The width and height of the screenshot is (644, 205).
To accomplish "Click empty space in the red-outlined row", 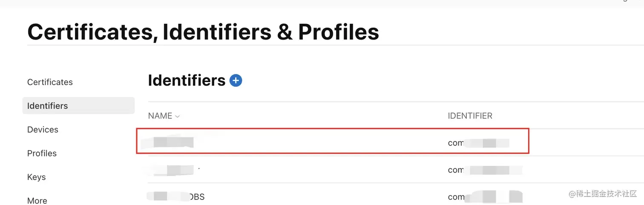I will coord(319,141).
